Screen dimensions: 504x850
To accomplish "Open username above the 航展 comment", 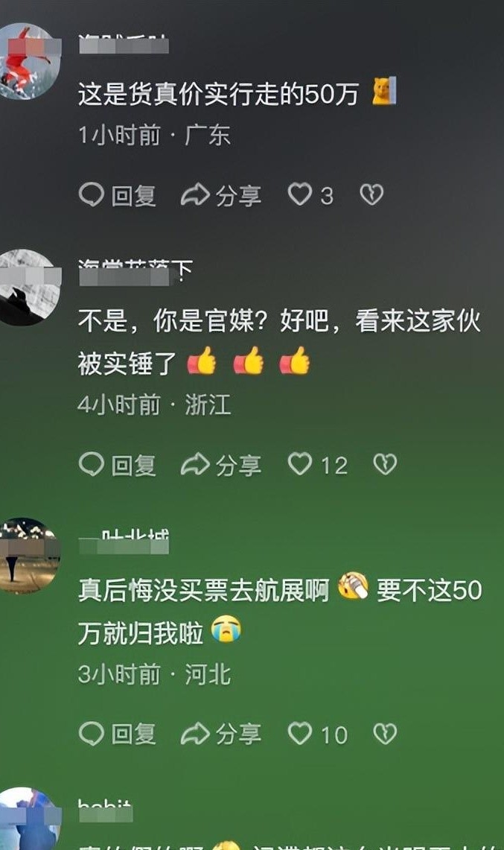I will [x=124, y=541].
